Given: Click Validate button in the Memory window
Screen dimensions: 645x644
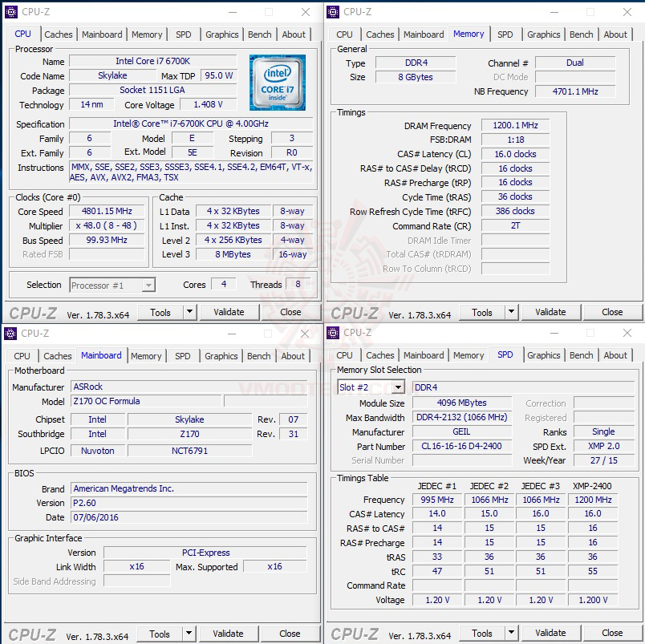Looking at the screenshot, I should pos(551,312).
